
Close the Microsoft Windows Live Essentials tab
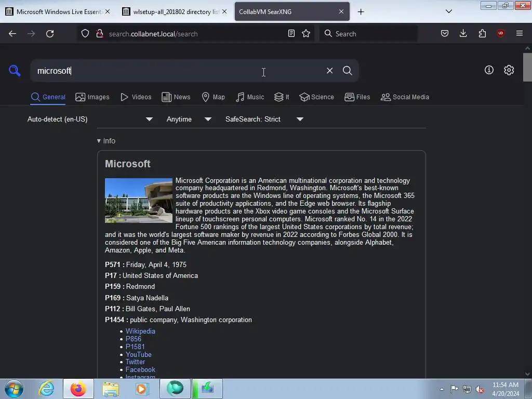[x=108, y=11]
